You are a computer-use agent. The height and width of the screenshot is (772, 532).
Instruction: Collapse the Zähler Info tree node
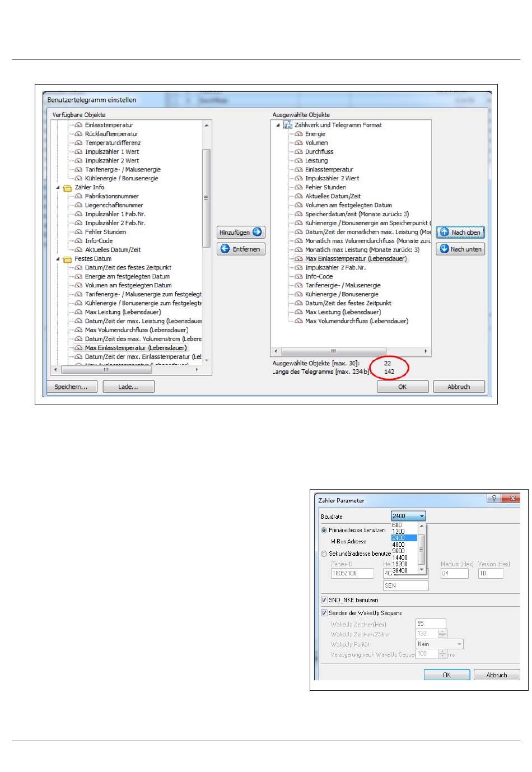pos(58,188)
